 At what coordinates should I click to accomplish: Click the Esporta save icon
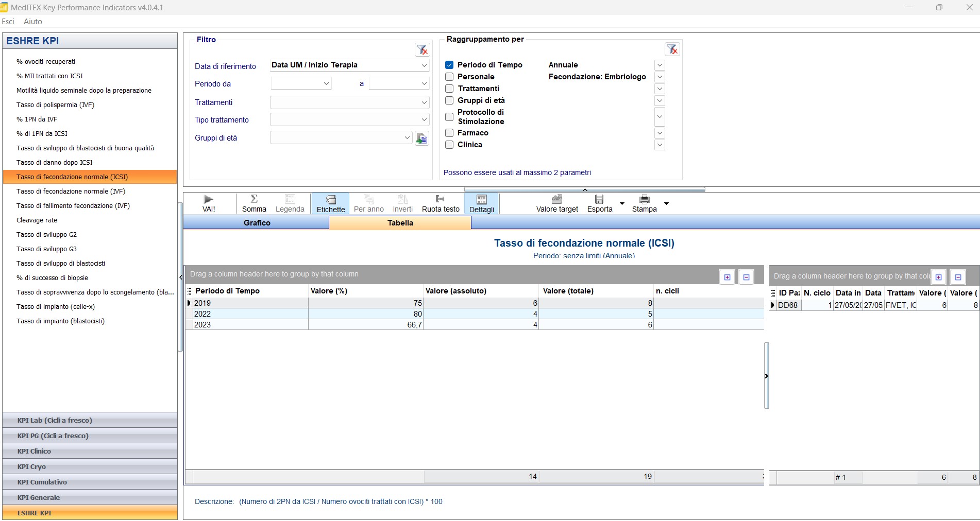[x=599, y=199]
